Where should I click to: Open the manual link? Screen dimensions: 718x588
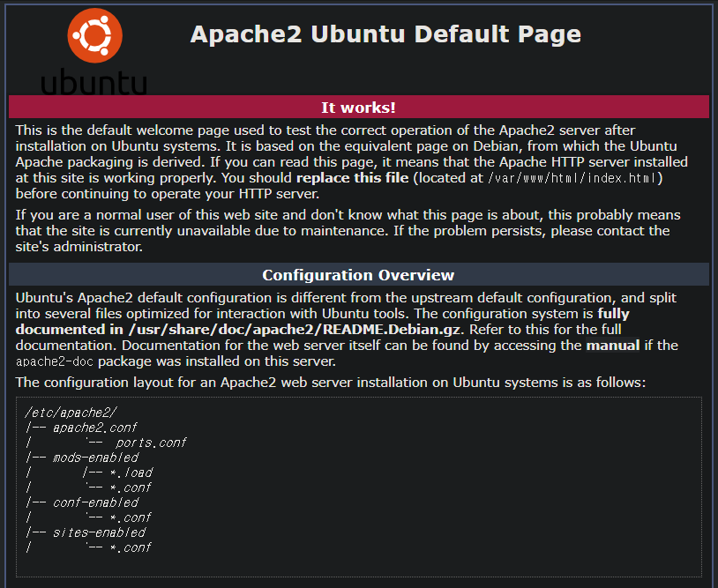pyautogui.click(x=613, y=345)
